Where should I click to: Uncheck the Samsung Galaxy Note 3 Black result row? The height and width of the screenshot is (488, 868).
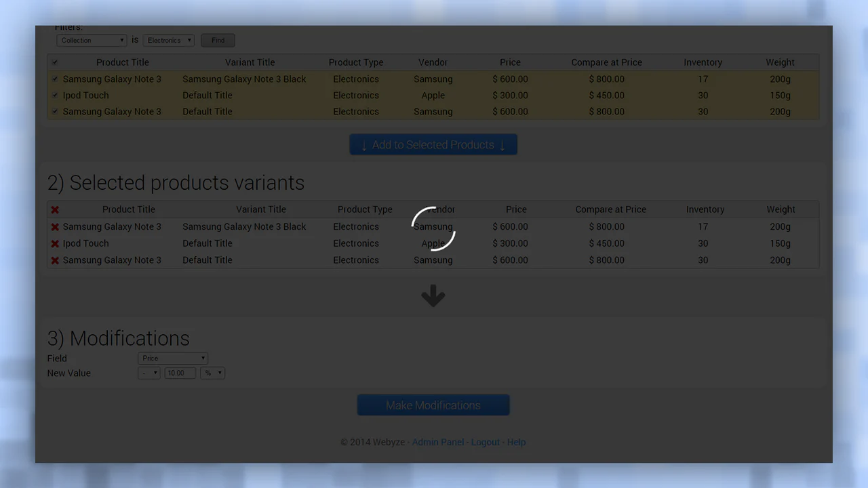55,79
